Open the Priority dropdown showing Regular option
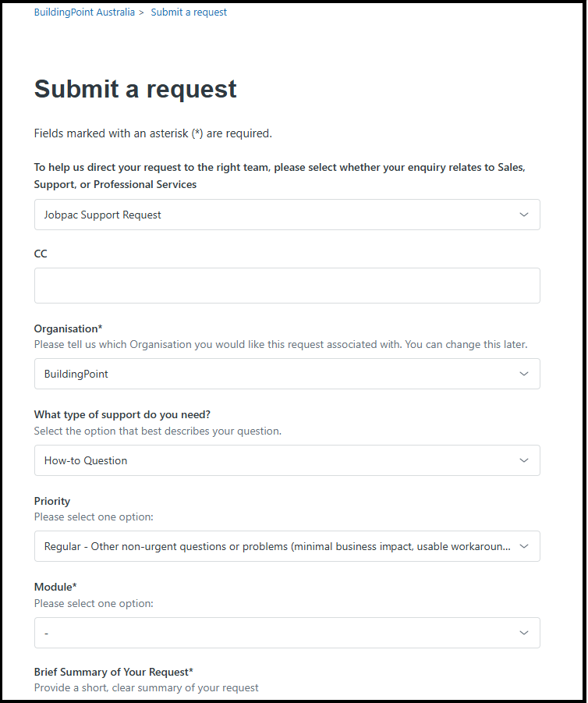Image resolution: width=588 pixels, height=703 pixels. tap(286, 546)
